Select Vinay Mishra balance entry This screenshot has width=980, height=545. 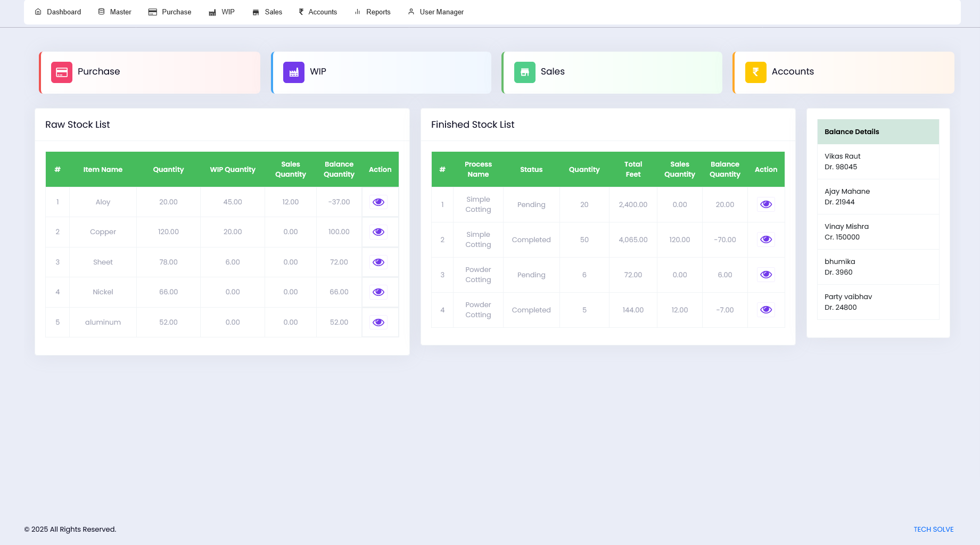pyautogui.click(x=878, y=232)
